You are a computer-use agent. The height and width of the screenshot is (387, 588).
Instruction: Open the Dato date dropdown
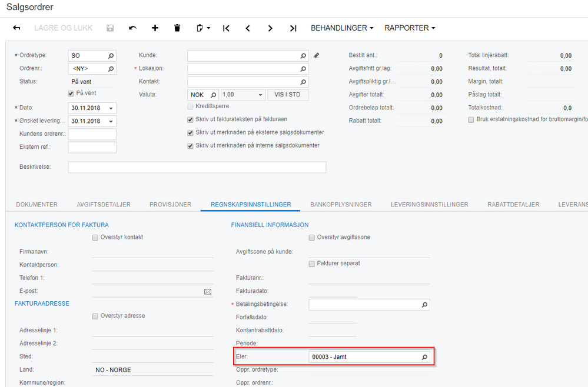111,108
